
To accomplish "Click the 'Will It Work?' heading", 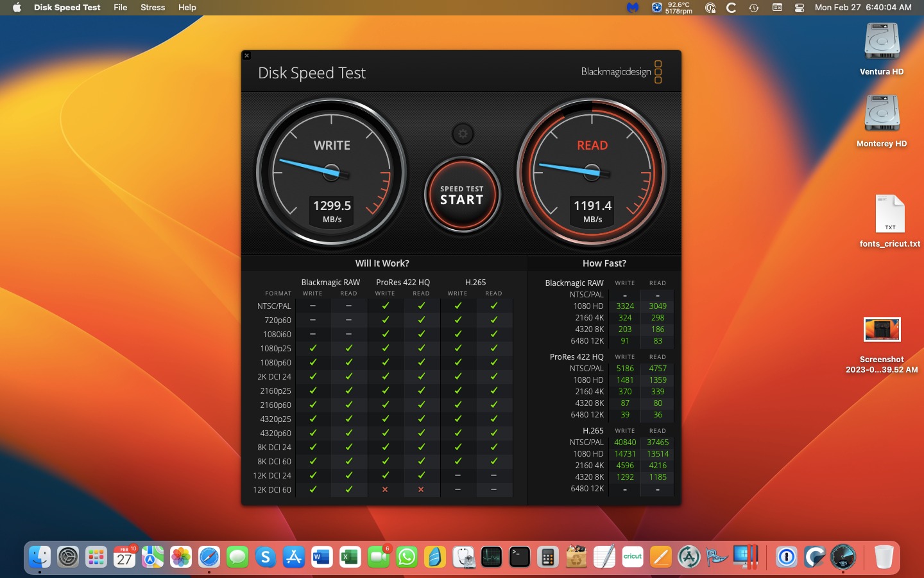I will (x=382, y=263).
